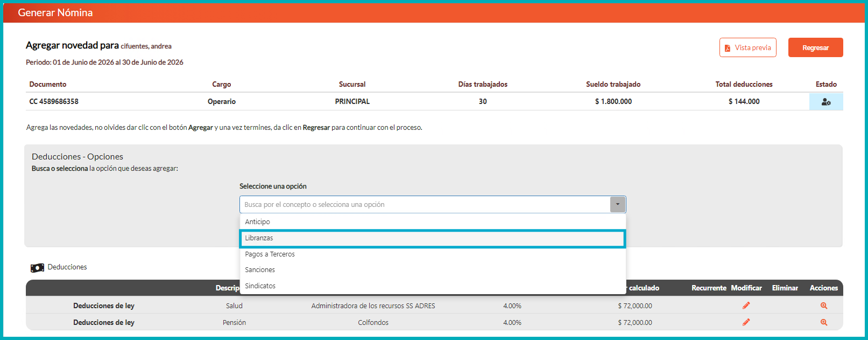Image resolution: width=868 pixels, height=340 pixels.
Task: Click the Total deducciones column header
Action: pyautogui.click(x=744, y=84)
